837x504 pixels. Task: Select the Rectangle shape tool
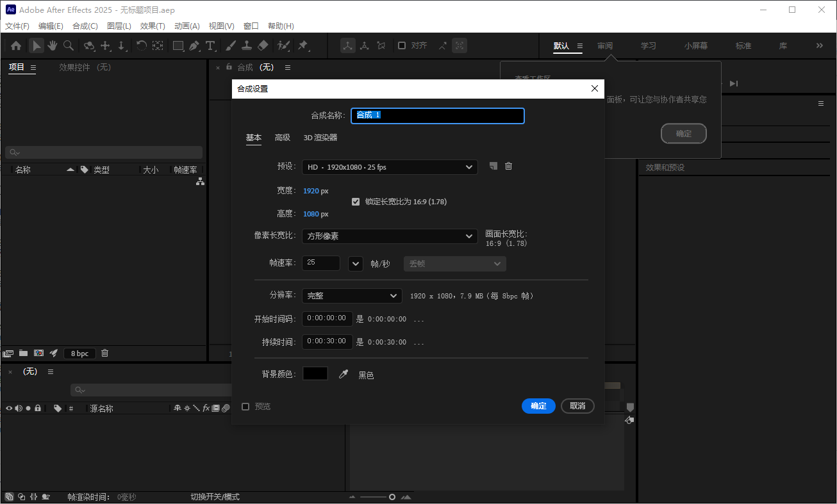tap(178, 45)
